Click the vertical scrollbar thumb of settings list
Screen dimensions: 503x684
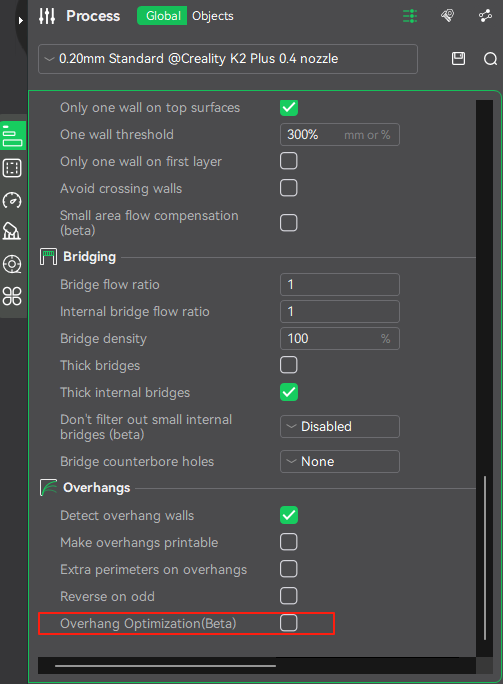click(x=485, y=558)
